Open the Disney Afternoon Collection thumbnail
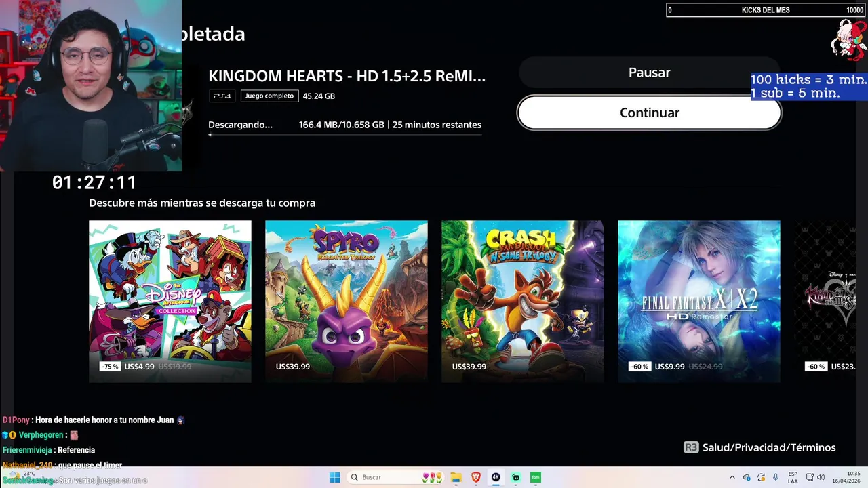 coord(170,301)
